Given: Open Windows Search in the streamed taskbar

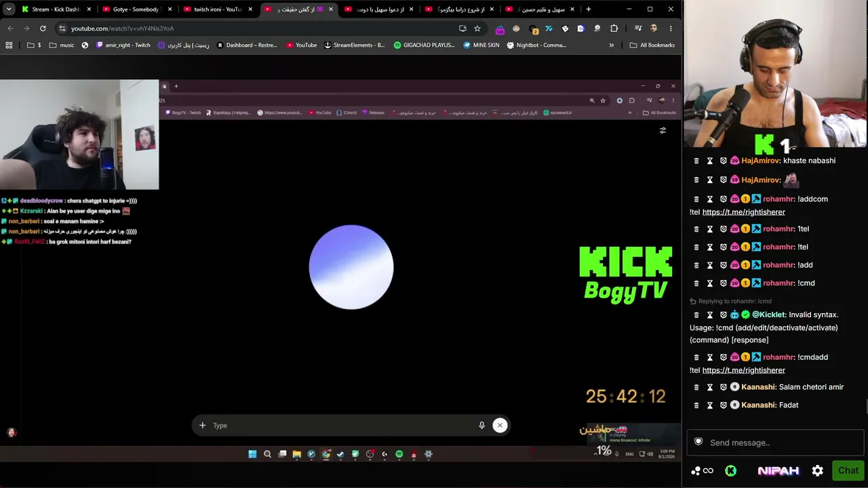Looking at the screenshot, I should point(267,454).
